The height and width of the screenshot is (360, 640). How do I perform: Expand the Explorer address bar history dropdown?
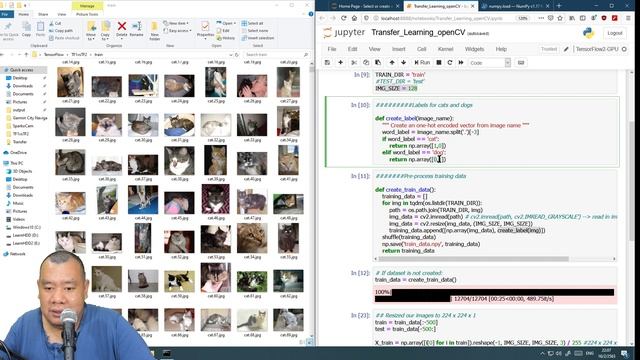(x=231, y=54)
